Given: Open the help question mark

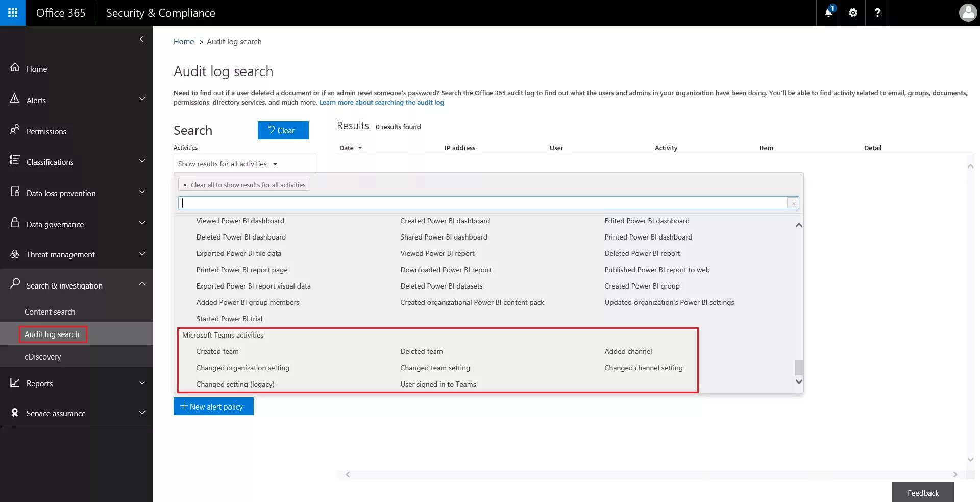Looking at the screenshot, I should 877,13.
